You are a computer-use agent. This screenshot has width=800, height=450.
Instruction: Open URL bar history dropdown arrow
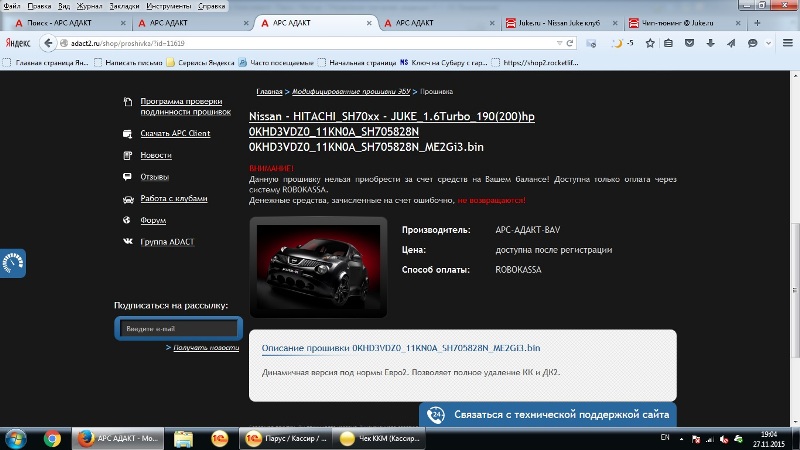(559, 43)
